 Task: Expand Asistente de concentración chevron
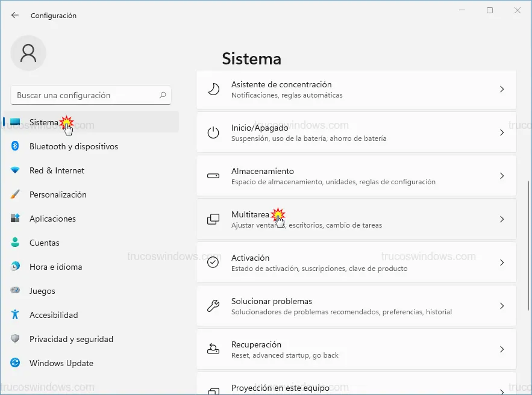501,89
